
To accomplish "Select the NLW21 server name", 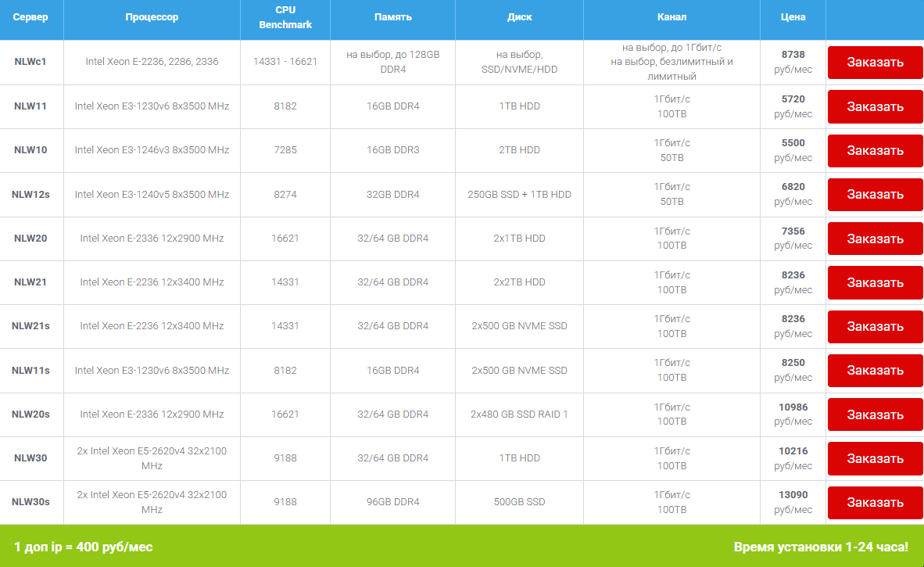I will pyautogui.click(x=30, y=282).
